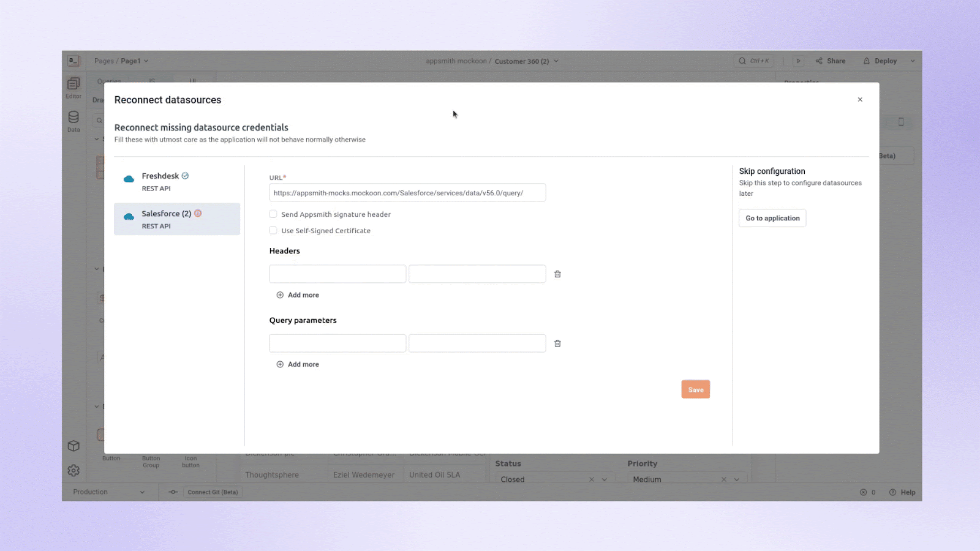Image resolution: width=980 pixels, height=551 pixels.
Task: Save the Salesforce datasource configuration
Action: coord(695,389)
